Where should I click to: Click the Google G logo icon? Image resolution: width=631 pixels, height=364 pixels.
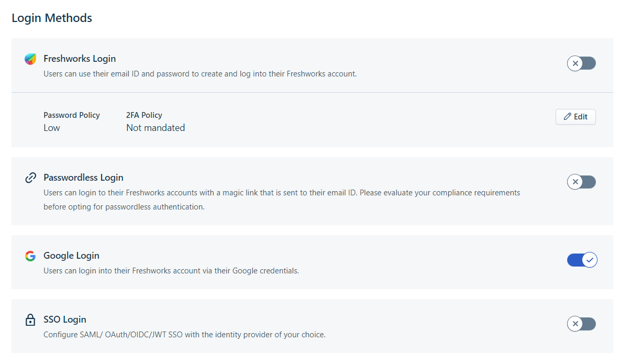pos(30,256)
